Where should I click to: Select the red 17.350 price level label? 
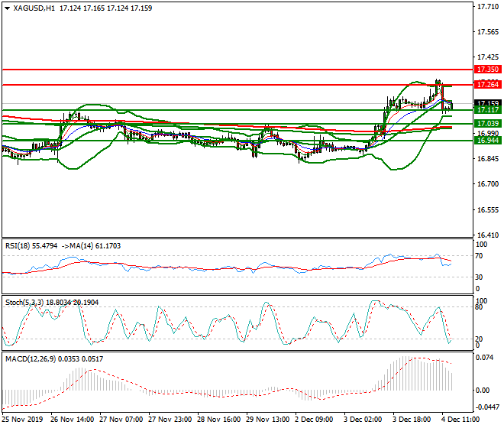click(488, 70)
